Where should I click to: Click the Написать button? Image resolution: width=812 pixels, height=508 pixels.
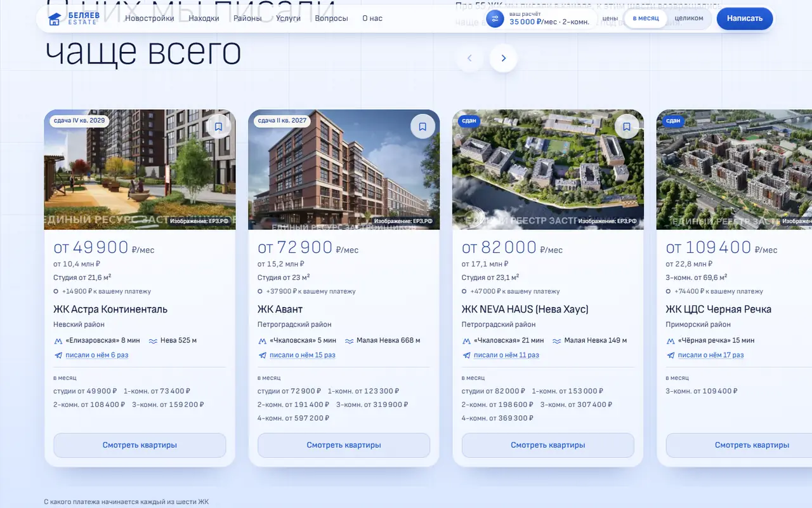(745, 18)
